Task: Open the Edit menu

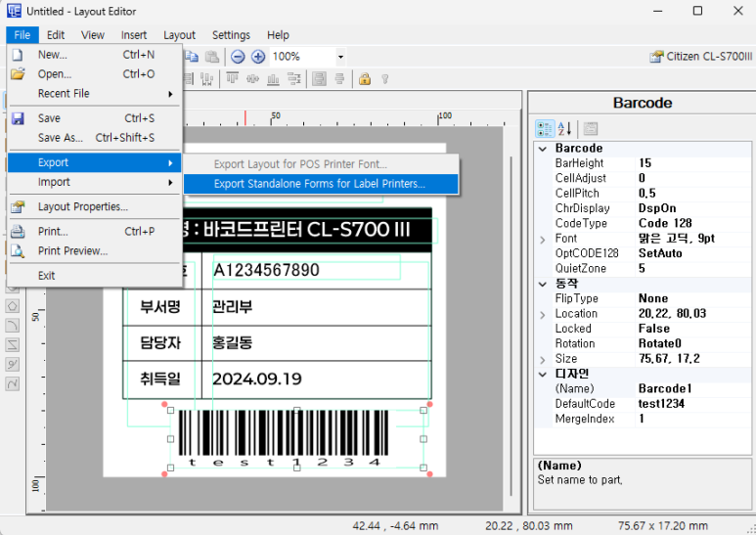Action: click(x=56, y=35)
